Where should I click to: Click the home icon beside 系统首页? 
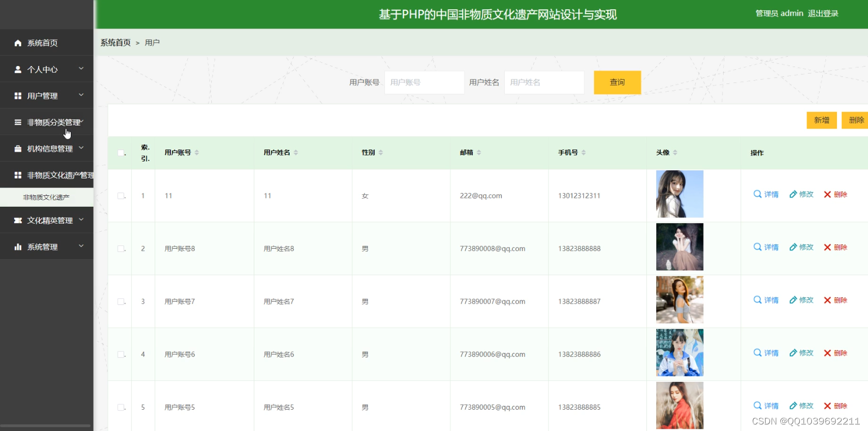click(x=18, y=43)
